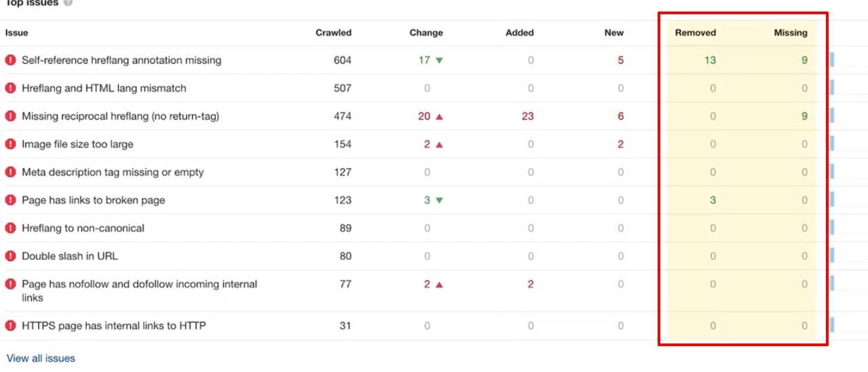This screenshot has height=372, width=868.
Task: Click the red alert icon for Missing reciprocal hreflang
Action: 10,116
